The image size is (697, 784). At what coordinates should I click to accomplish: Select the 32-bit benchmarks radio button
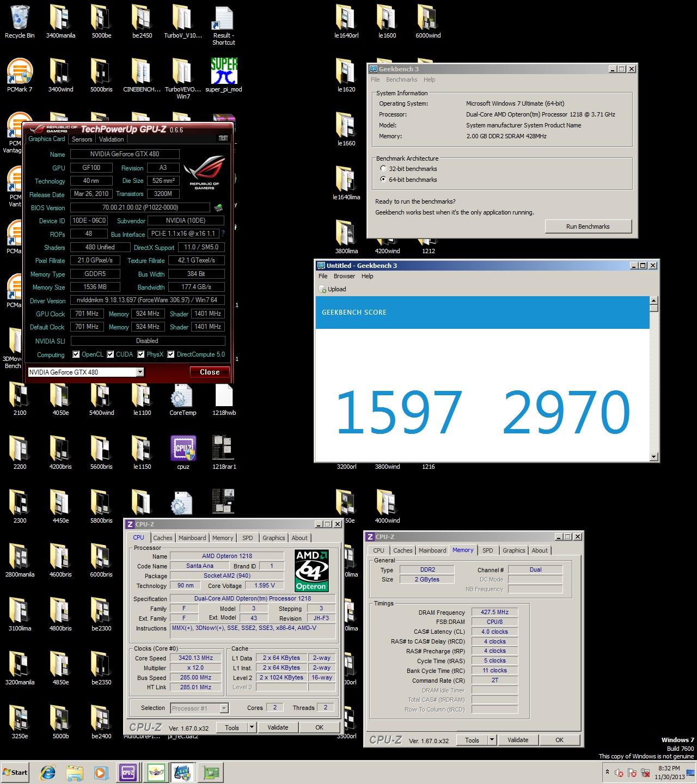tap(383, 169)
